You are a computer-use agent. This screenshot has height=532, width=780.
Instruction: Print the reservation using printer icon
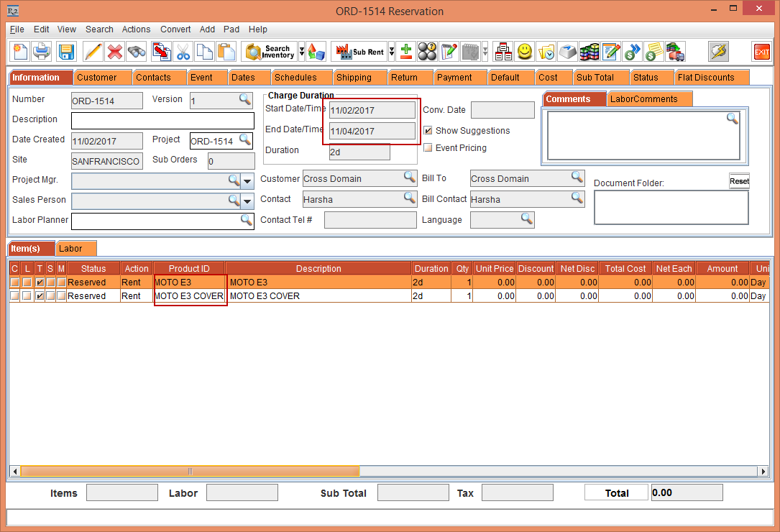pos(42,51)
